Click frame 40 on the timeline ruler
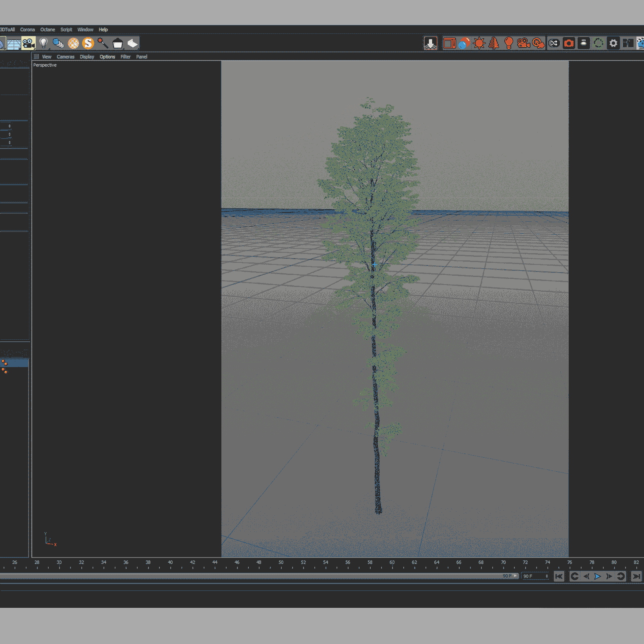The image size is (644, 644). [170, 562]
